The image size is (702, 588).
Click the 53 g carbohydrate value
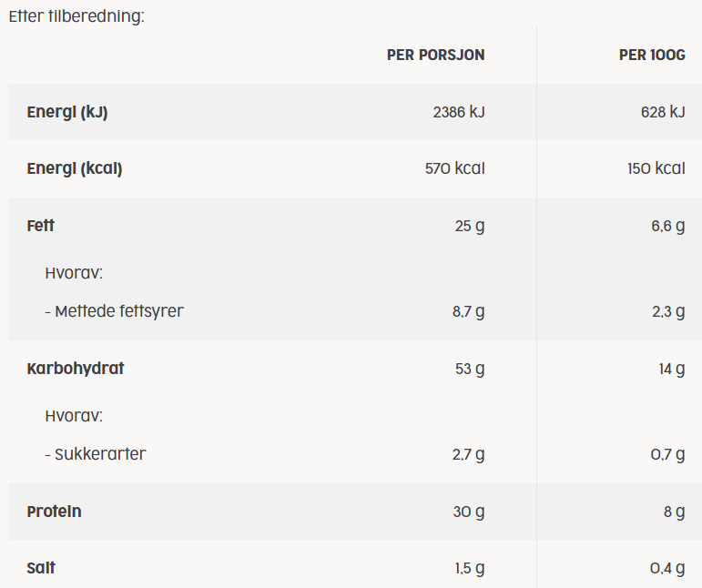tap(470, 369)
